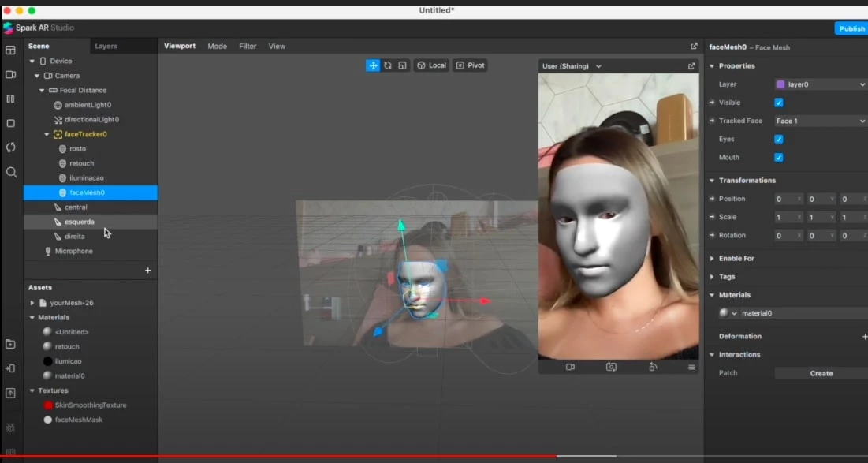Select the Move tool in the viewport toolbar
Viewport: 868px width, 463px height.
(x=373, y=65)
